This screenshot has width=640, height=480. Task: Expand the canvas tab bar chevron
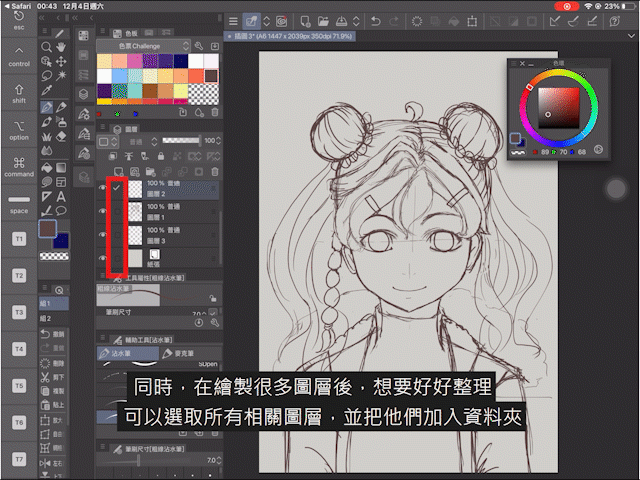tap(631, 36)
